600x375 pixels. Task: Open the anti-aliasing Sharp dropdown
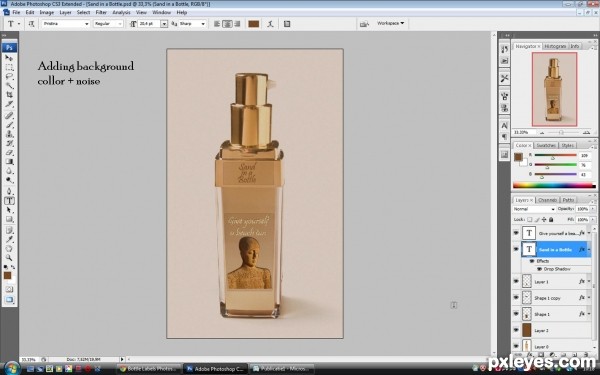pyautogui.click(x=203, y=24)
